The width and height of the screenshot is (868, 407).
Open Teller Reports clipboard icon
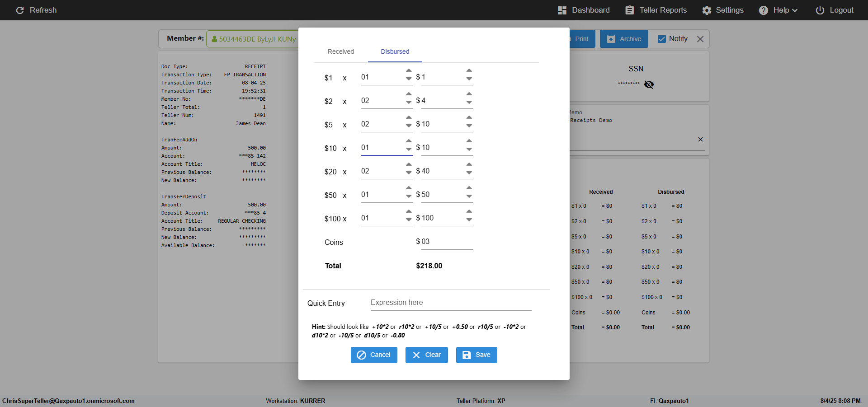click(x=629, y=10)
